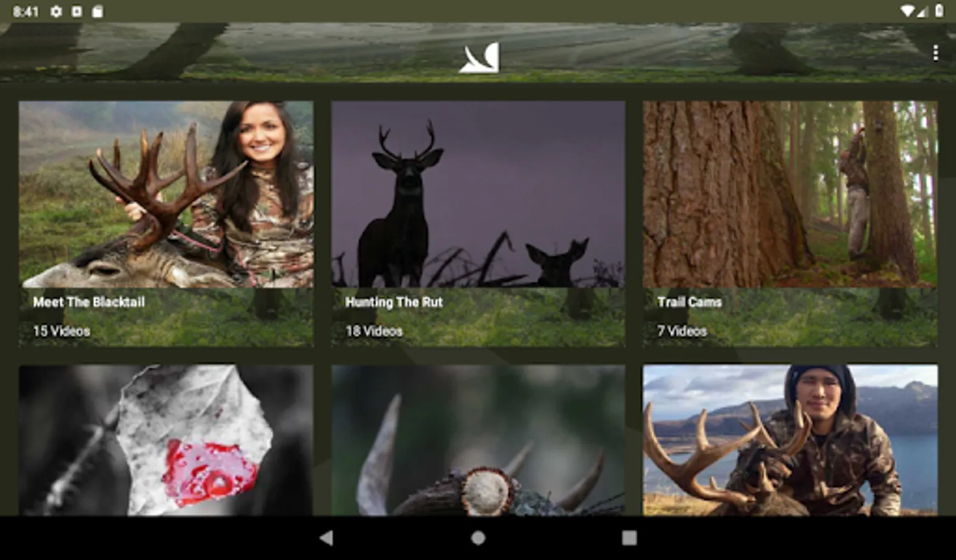
Task: Tap the Android back navigation button
Action: [326, 538]
